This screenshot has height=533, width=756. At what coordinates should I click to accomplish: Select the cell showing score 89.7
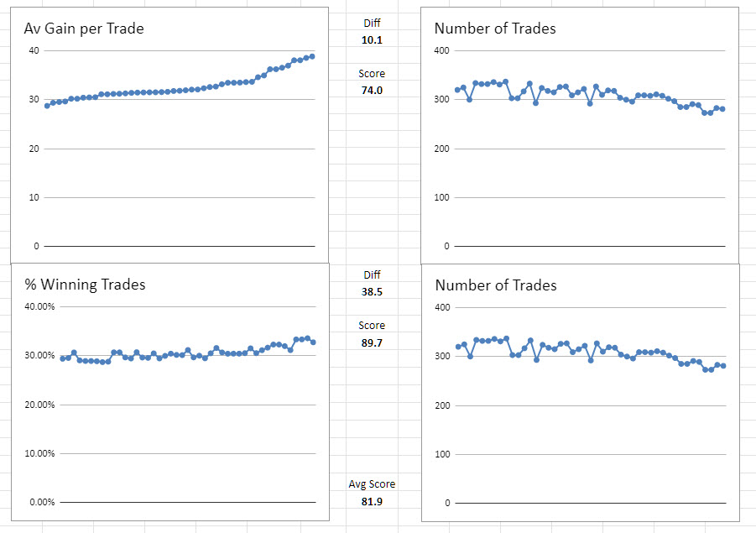pos(372,342)
